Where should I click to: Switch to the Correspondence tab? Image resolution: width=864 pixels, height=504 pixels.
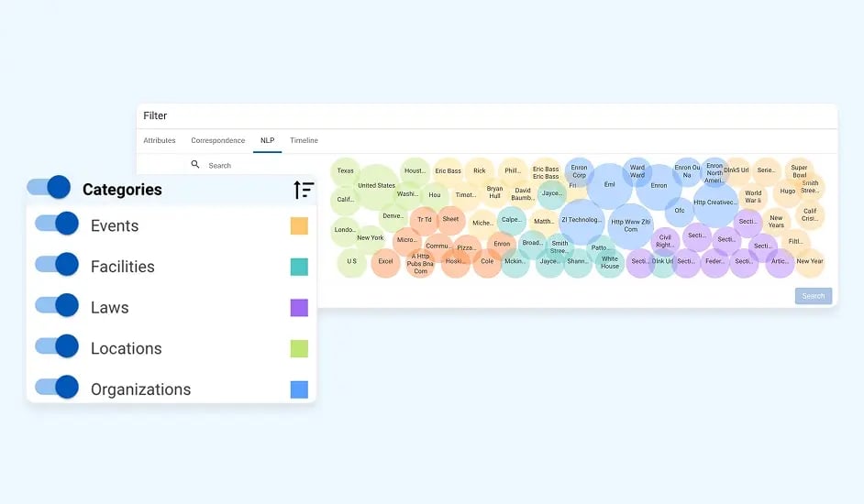(x=218, y=140)
